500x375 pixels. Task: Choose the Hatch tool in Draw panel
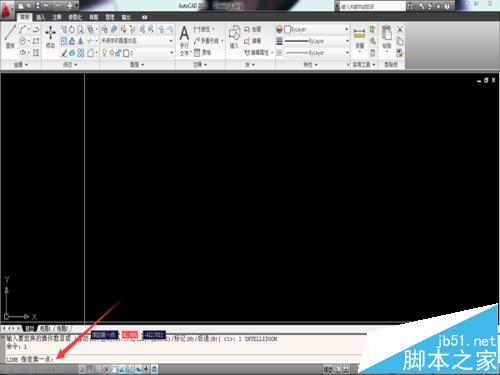click(x=36, y=53)
